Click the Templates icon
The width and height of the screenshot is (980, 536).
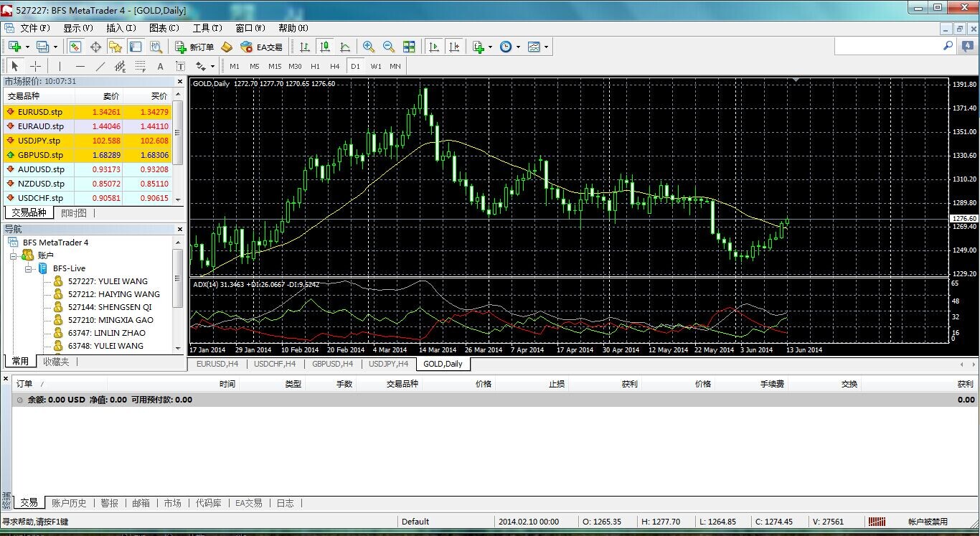[x=534, y=47]
